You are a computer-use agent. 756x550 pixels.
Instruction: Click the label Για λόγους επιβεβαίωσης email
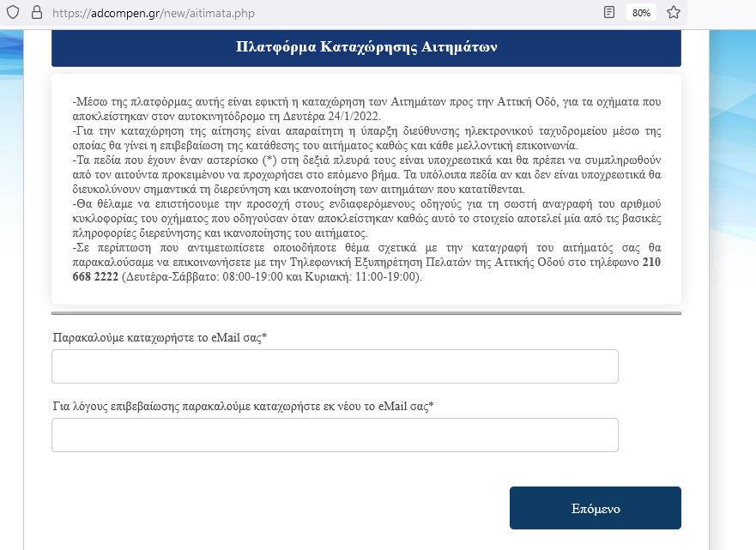(243, 407)
